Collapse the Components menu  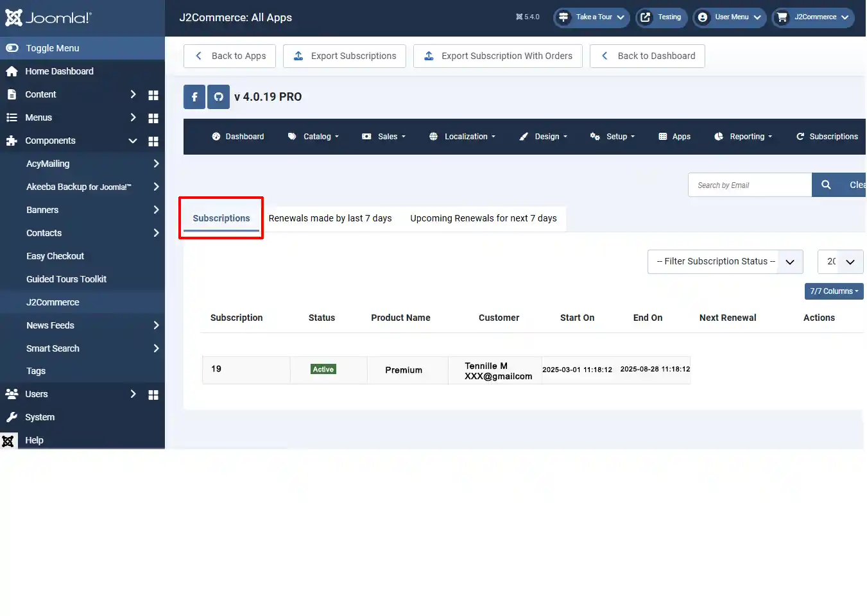click(x=133, y=141)
